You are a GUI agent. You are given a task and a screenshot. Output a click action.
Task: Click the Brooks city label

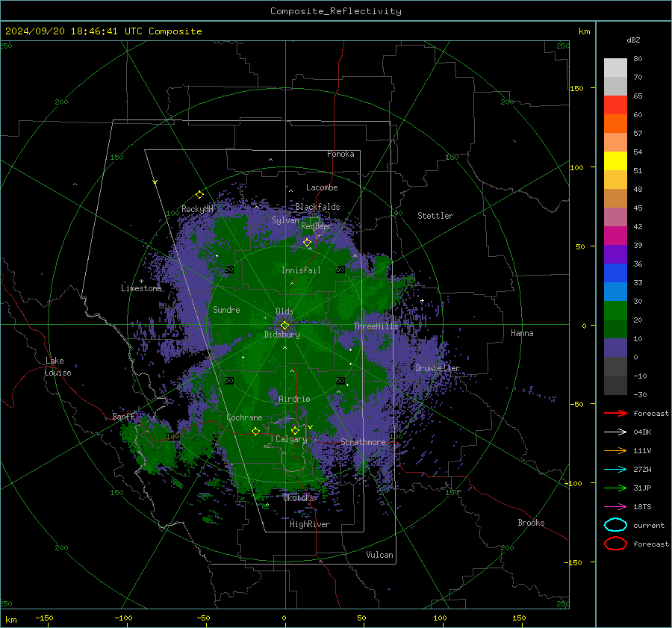[531, 523]
